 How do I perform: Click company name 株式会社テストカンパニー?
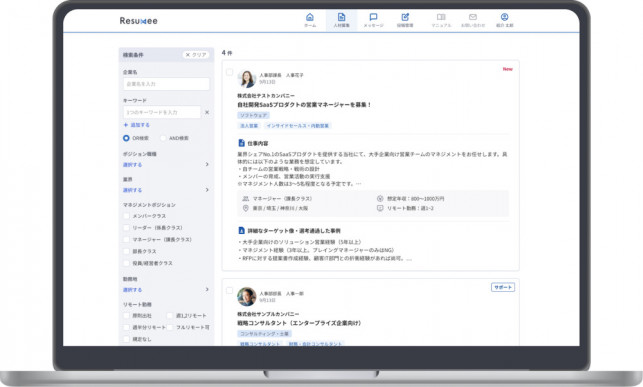coord(266,96)
